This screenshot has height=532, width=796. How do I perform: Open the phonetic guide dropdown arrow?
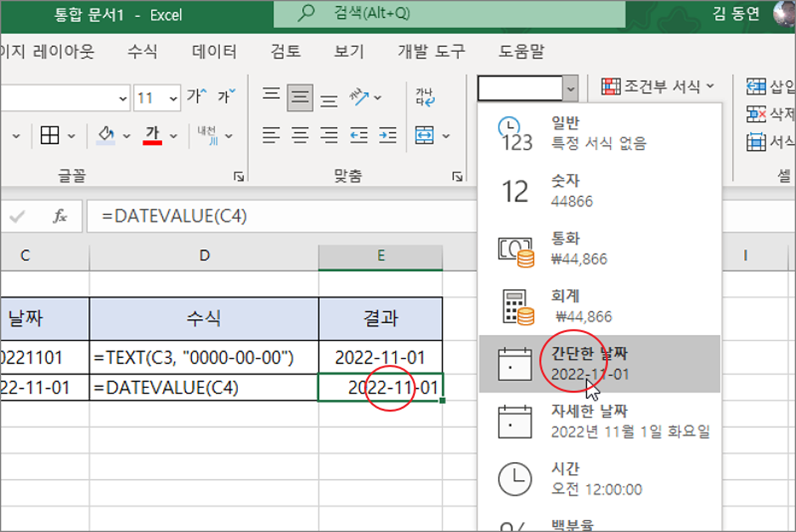(x=229, y=136)
